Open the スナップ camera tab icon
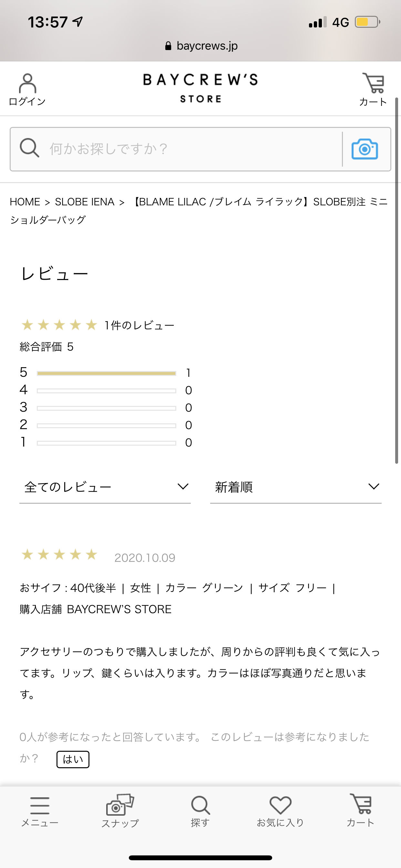The width and height of the screenshot is (401, 868). [x=120, y=805]
